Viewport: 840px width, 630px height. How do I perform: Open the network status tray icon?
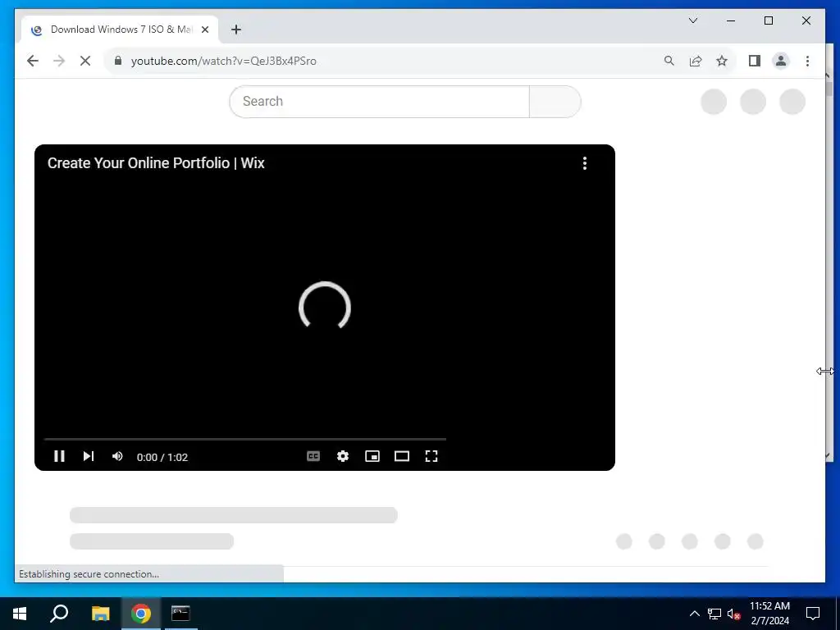[x=714, y=614]
